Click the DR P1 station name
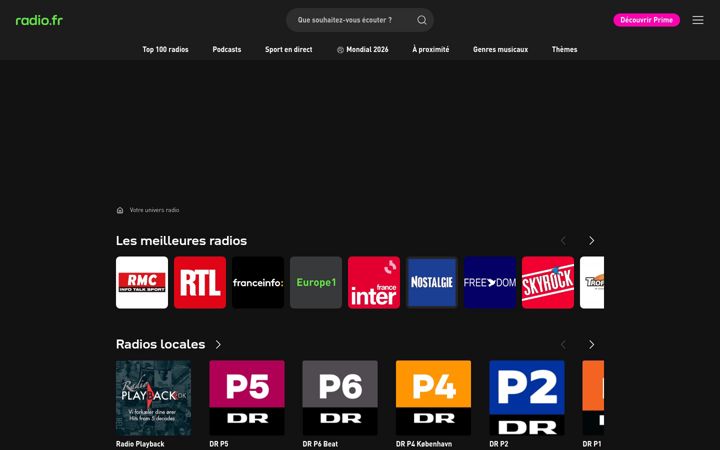Viewport: 720px width, 450px height. (x=592, y=444)
